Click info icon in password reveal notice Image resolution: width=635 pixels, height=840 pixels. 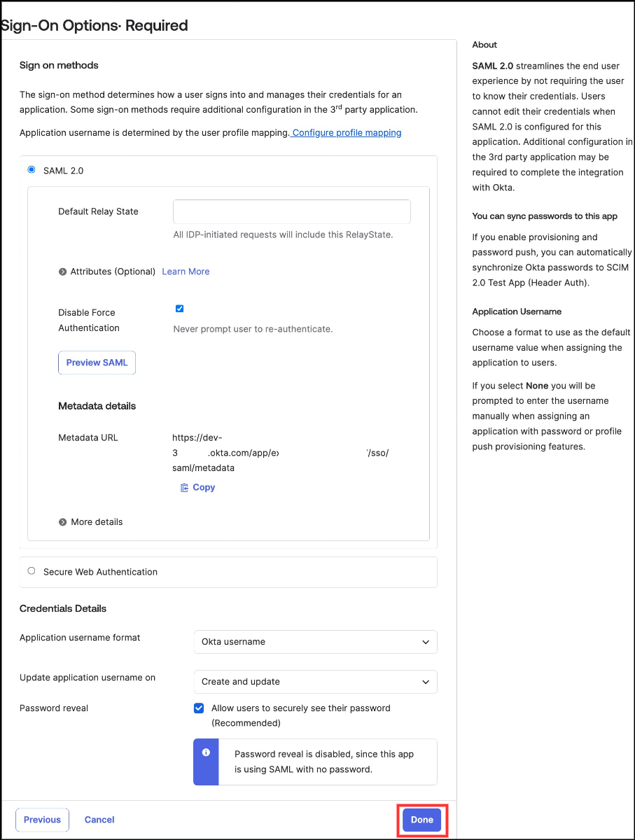click(x=206, y=752)
